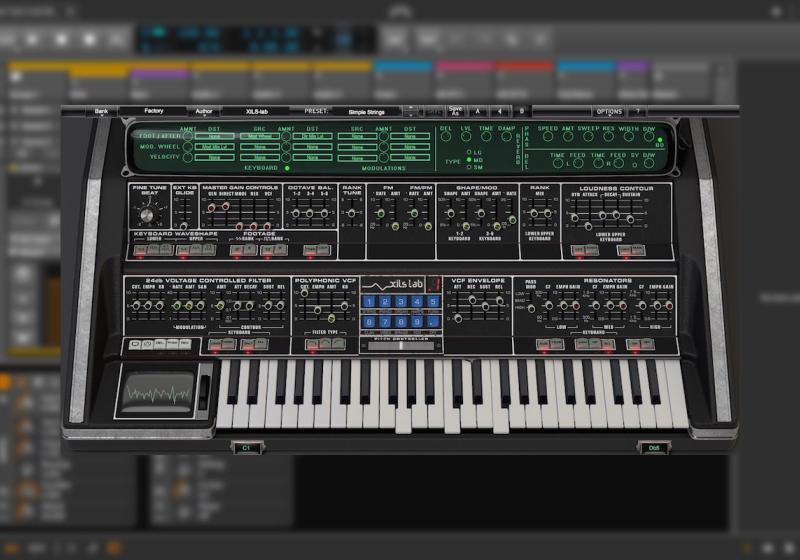The height and width of the screenshot is (560, 800).
Task: Select blue preset button 1
Action: click(x=369, y=302)
